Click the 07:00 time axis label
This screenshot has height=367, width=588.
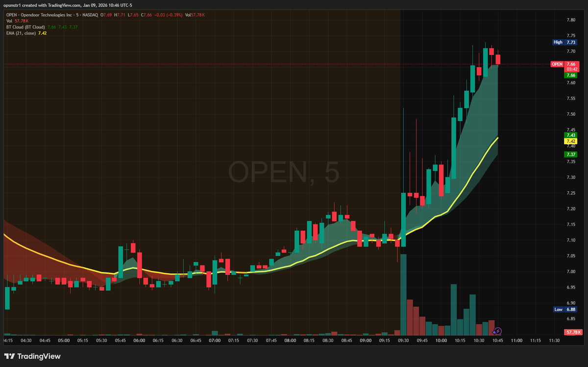coord(215,340)
